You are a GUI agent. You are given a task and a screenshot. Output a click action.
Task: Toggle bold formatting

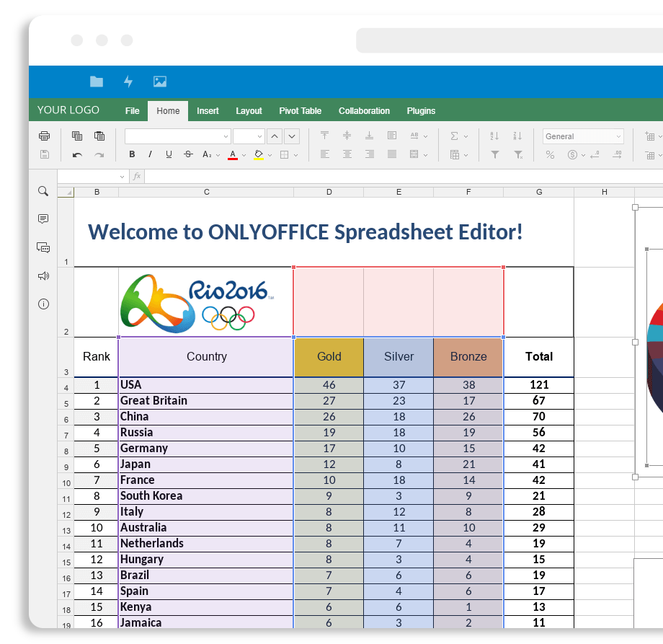coord(132,154)
